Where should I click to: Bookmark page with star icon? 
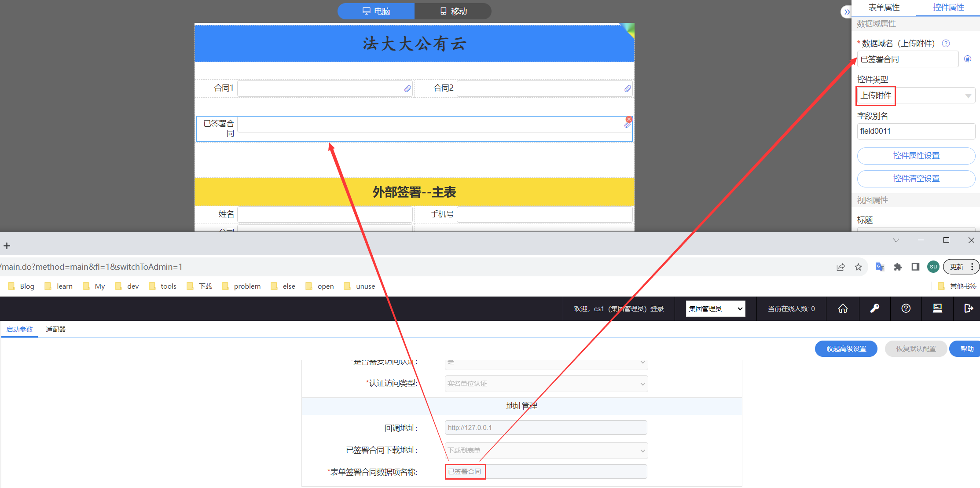point(858,267)
